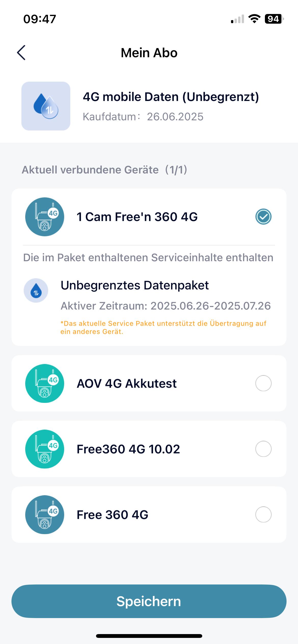Select the AOV 4G Akkutest radio button
298x644 pixels.
coord(263,383)
